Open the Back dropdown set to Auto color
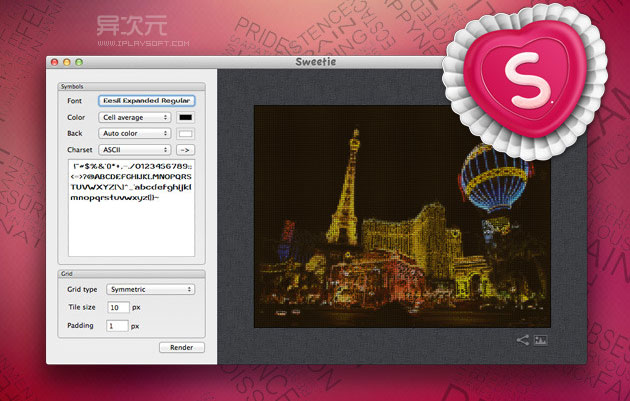The image size is (630, 401). pyautogui.click(x=134, y=133)
